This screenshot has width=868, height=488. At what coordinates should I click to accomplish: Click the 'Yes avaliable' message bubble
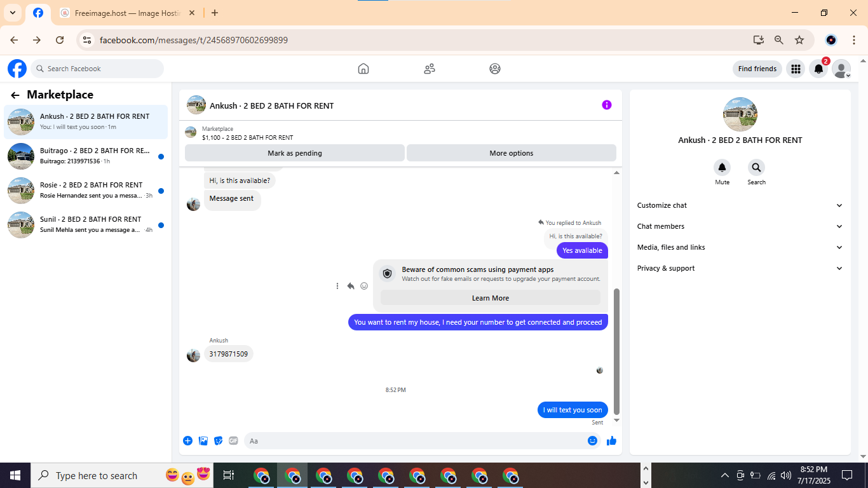point(582,250)
